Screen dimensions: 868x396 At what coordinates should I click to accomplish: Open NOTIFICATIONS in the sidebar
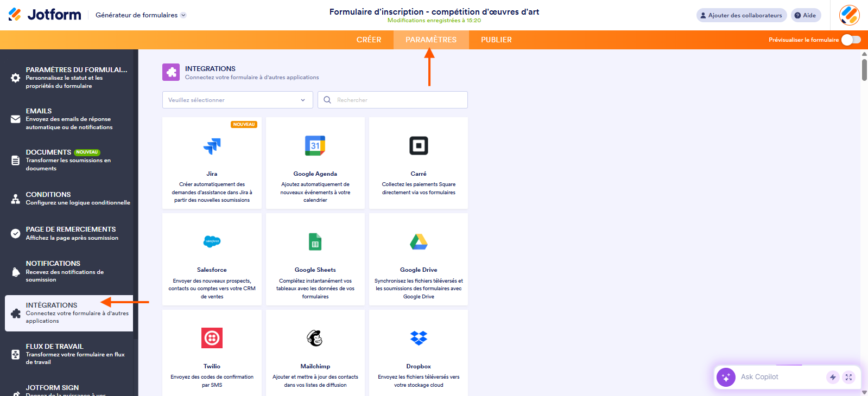[69, 271]
